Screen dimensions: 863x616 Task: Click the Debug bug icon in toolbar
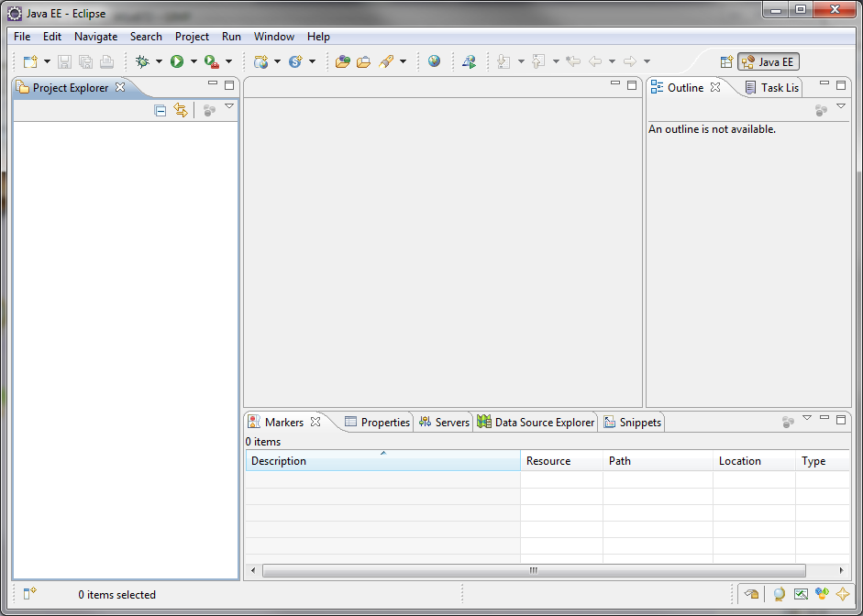pos(142,61)
